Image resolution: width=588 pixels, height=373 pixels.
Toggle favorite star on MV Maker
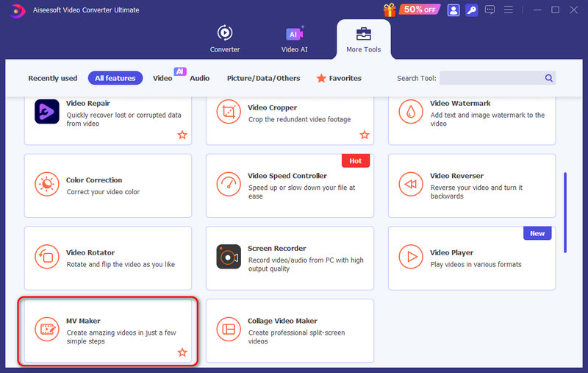pyautogui.click(x=182, y=353)
